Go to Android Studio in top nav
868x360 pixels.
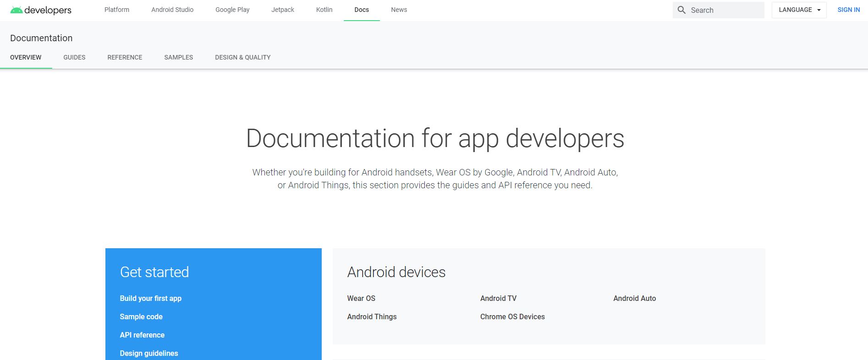tap(172, 10)
